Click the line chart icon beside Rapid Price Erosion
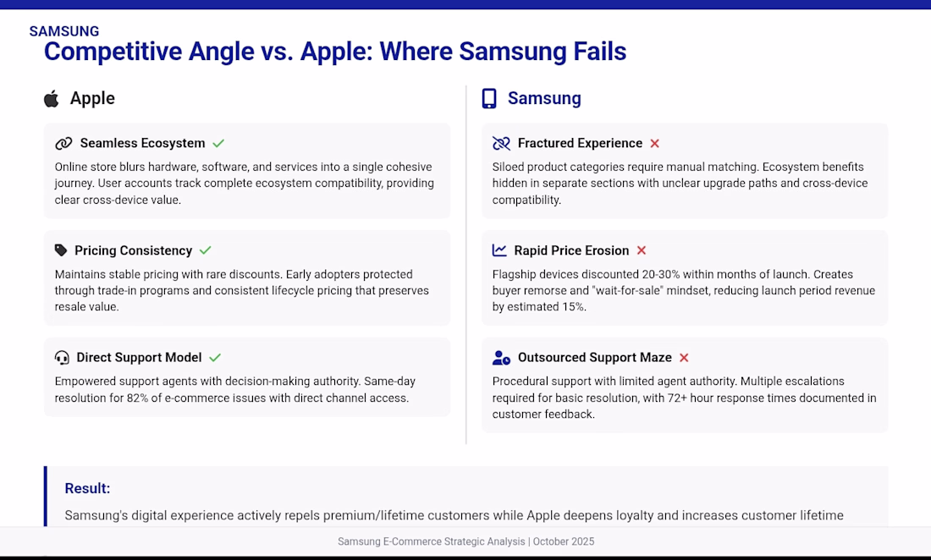 pyautogui.click(x=500, y=250)
